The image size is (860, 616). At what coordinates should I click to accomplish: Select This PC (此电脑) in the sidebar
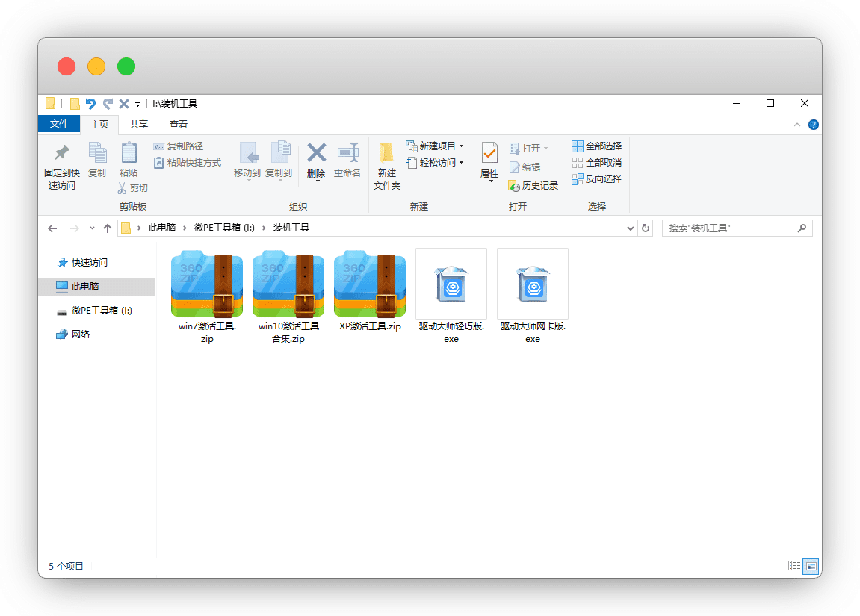(85, 287)
